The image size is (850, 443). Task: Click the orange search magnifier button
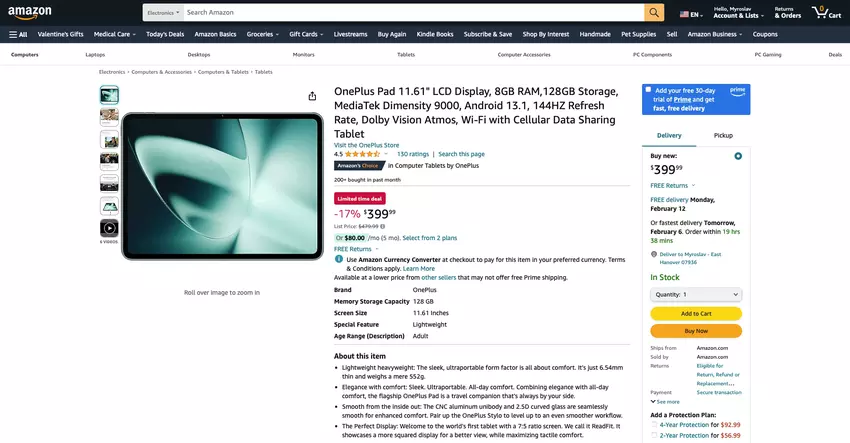pos(654,12)
